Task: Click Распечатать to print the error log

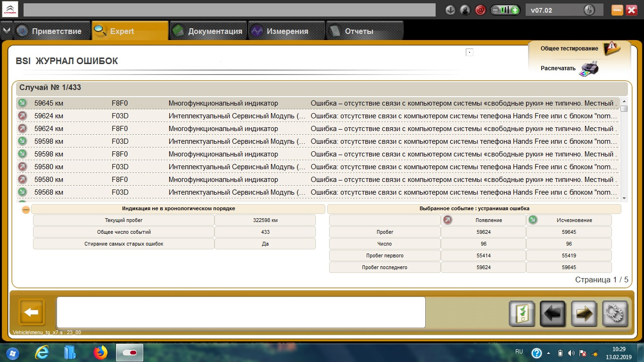Action: click(x=558, y=68)
